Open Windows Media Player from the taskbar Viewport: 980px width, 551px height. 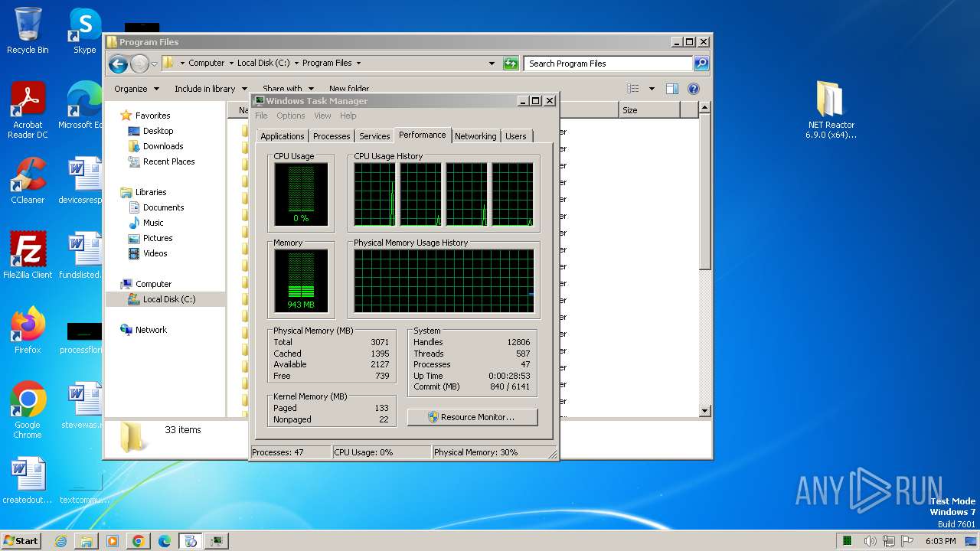click(113, 541)
